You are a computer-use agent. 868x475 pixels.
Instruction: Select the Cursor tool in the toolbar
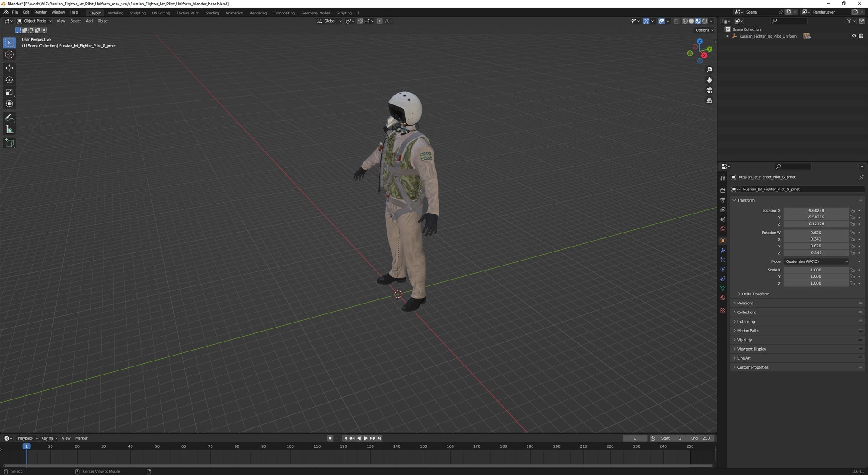tap(9, 55)
